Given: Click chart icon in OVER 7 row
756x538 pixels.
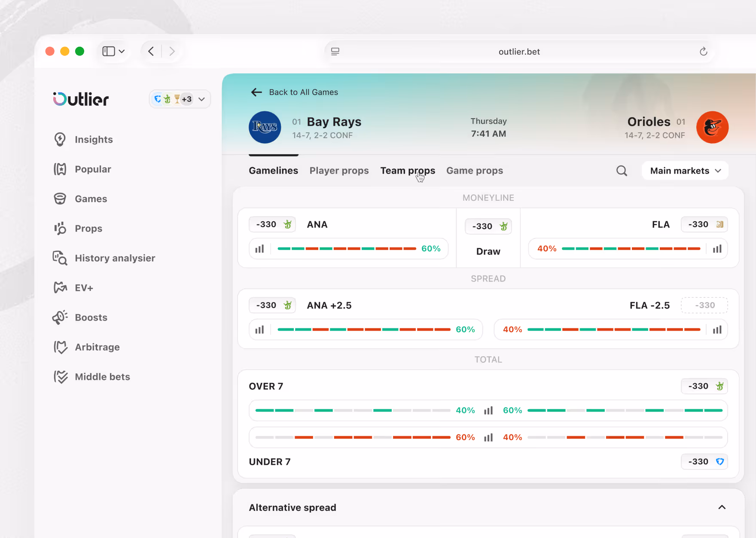Looking at the screenshot, I should [x=488, y=410].
